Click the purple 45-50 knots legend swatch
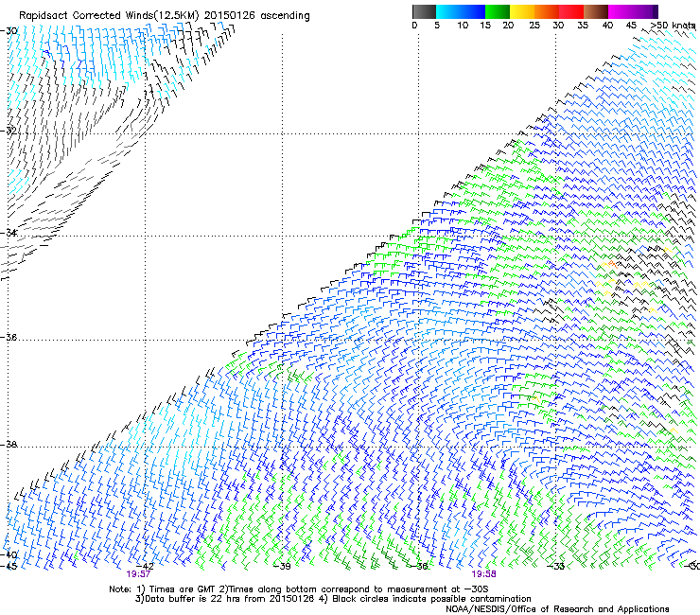 click(x=645, y=11)
